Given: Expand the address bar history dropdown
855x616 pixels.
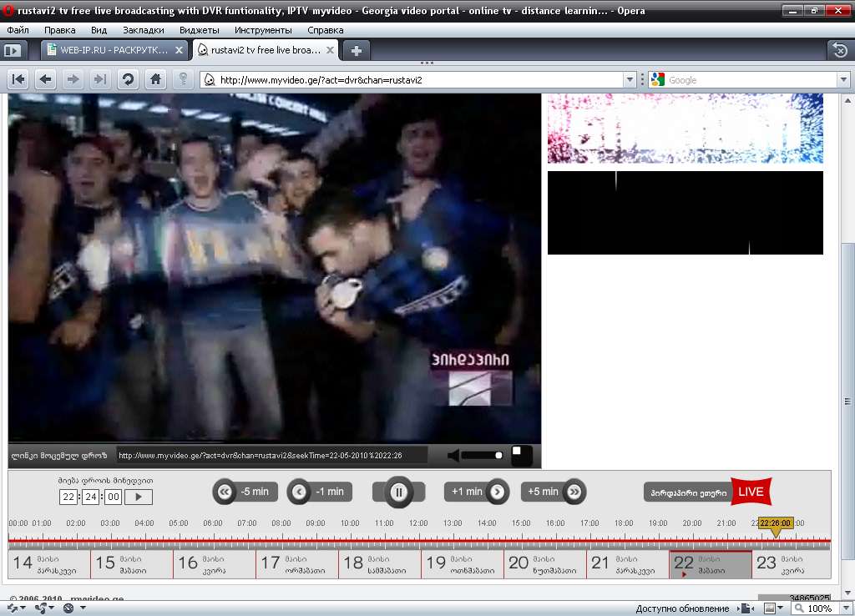Looking at the screenshot, I should [x=630, y=79].
